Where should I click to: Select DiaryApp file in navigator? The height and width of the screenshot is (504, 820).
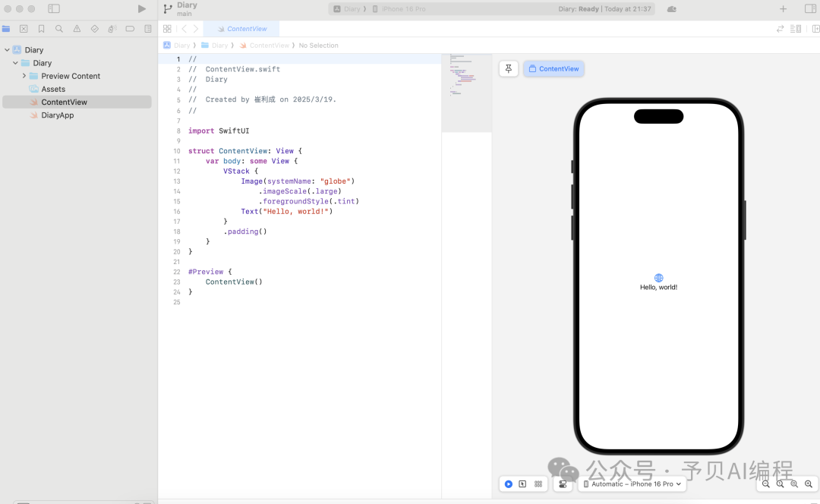click(57, 115)
